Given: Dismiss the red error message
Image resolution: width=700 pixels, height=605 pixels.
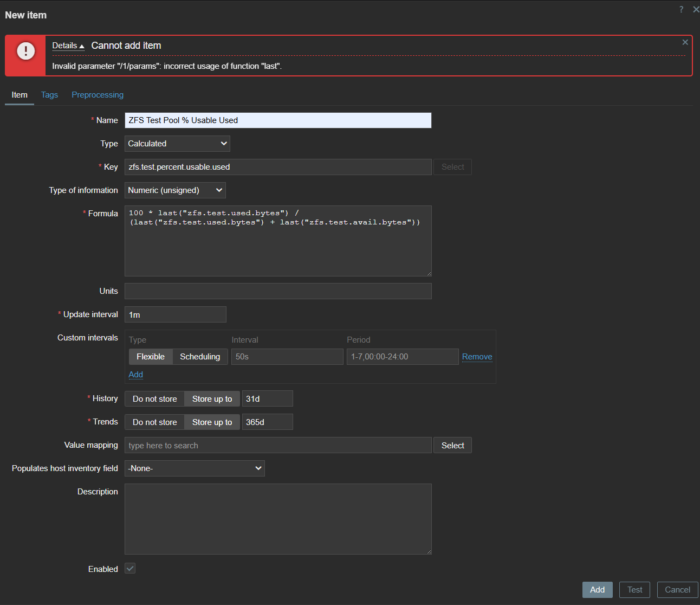Looking at the screenshot, I should (685, 42).
